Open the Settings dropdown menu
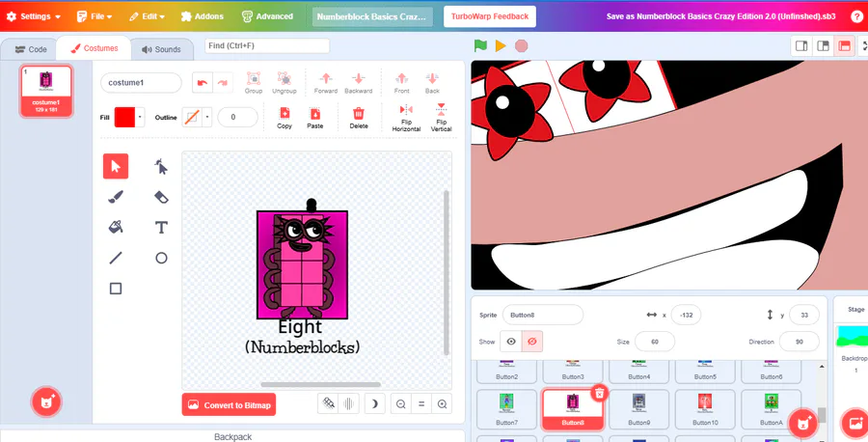 point(33,16)
